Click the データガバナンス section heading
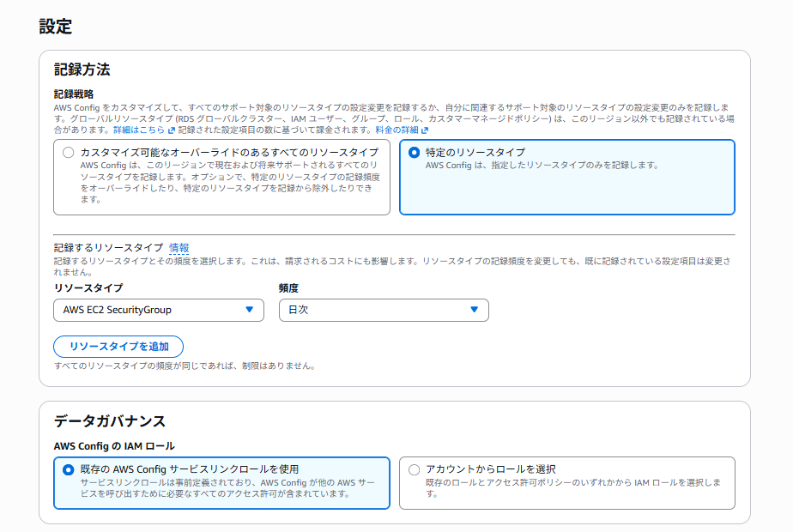The height and width of the screenshot is (532, 793). (110, 421)
